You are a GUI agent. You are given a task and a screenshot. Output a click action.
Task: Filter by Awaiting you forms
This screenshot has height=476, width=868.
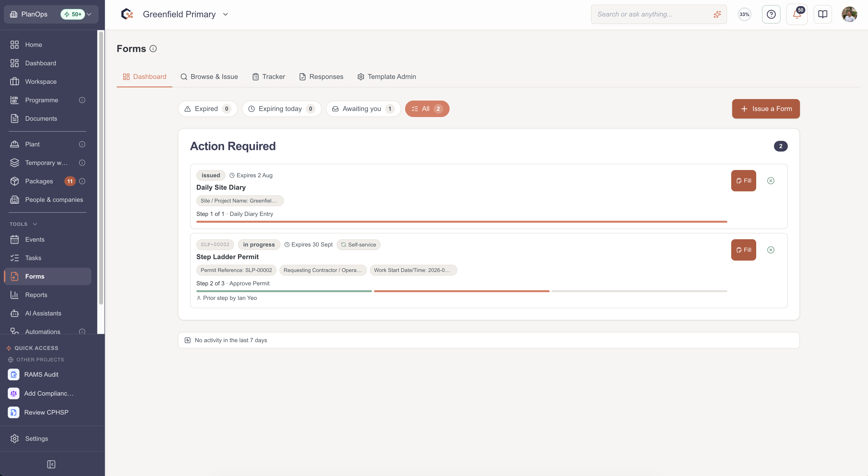363,109
